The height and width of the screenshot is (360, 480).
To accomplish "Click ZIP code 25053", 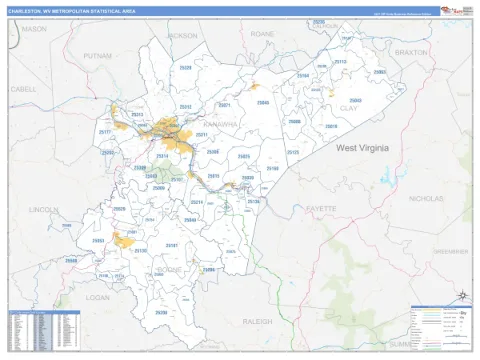I will [98, 240].
